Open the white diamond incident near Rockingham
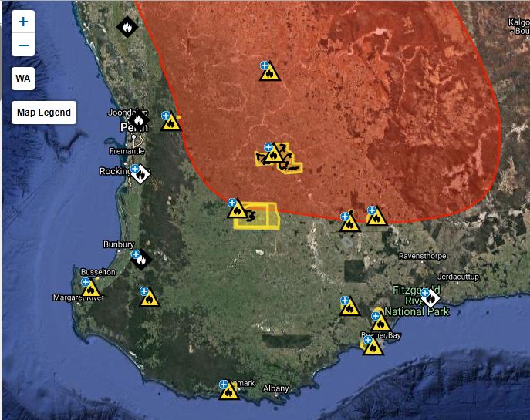The image size is (530, 420). click(x=140, y=174)
